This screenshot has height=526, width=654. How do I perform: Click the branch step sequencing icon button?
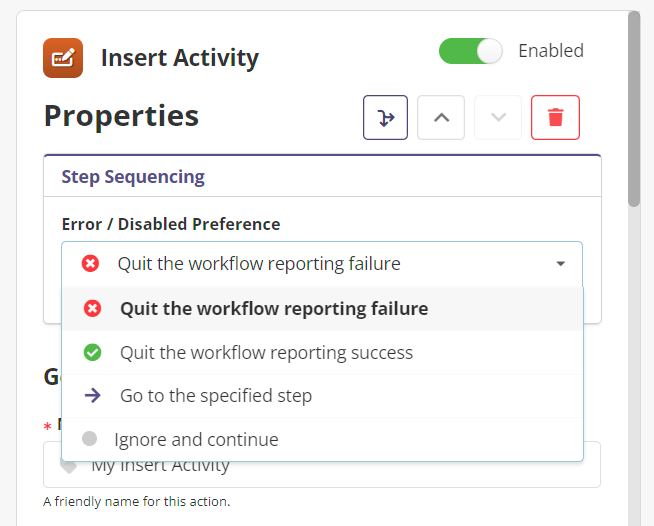(x=386, y=118)
